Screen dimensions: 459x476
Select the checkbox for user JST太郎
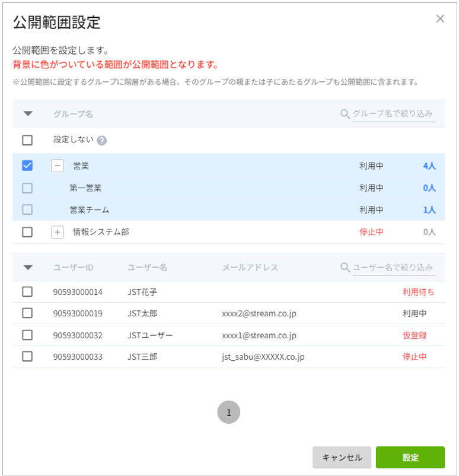coord(27,313)
